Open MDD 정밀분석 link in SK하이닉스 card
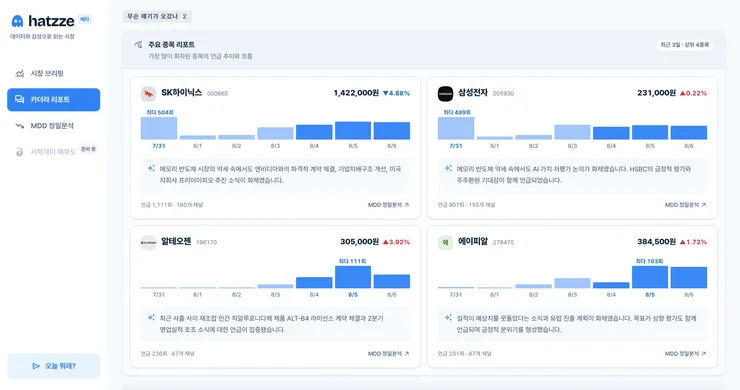 388,205
